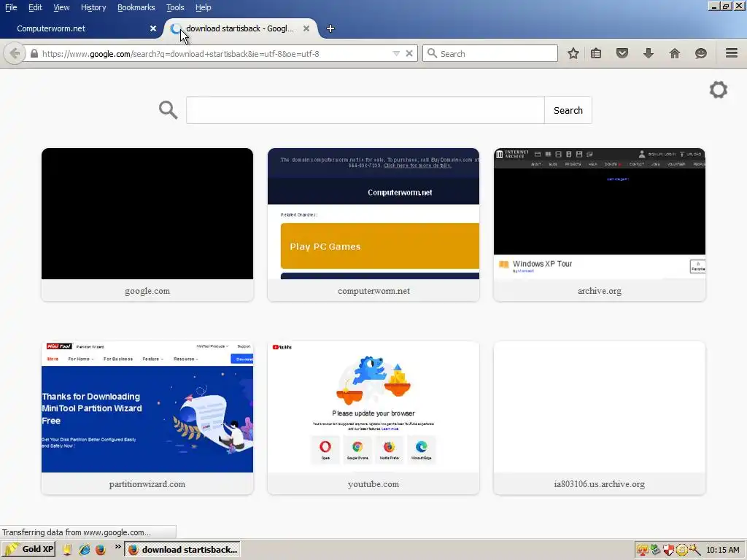
Task: Open the Hello chat smiley icon
Action: [x=701, y=53]
